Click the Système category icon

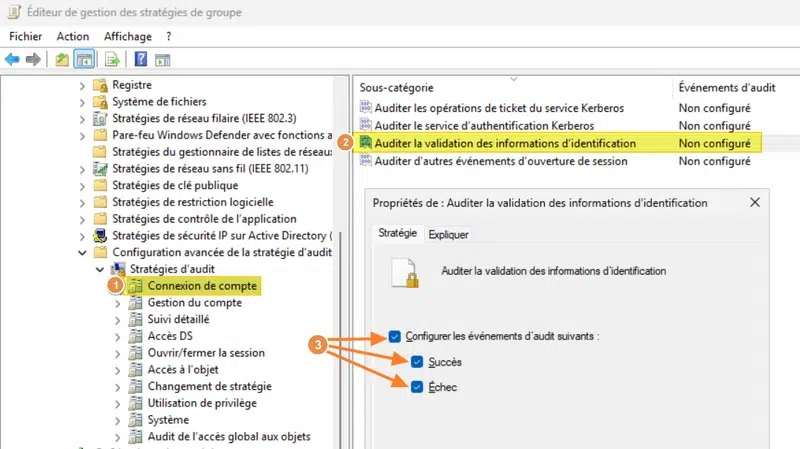pyautogui.click(x=135, y=420)
